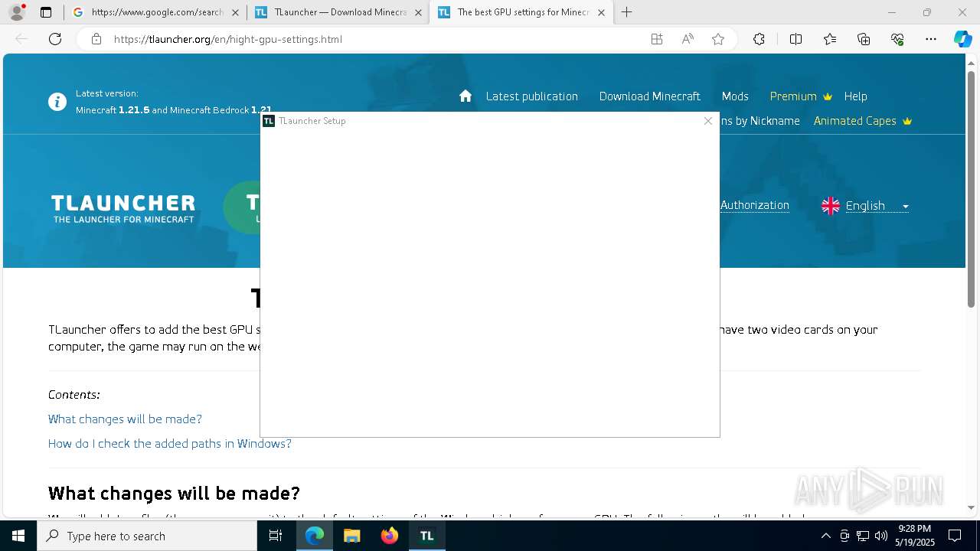Click the Authorization link
Image resolution: width=980 pixels, height=551 pixels.
755,205
